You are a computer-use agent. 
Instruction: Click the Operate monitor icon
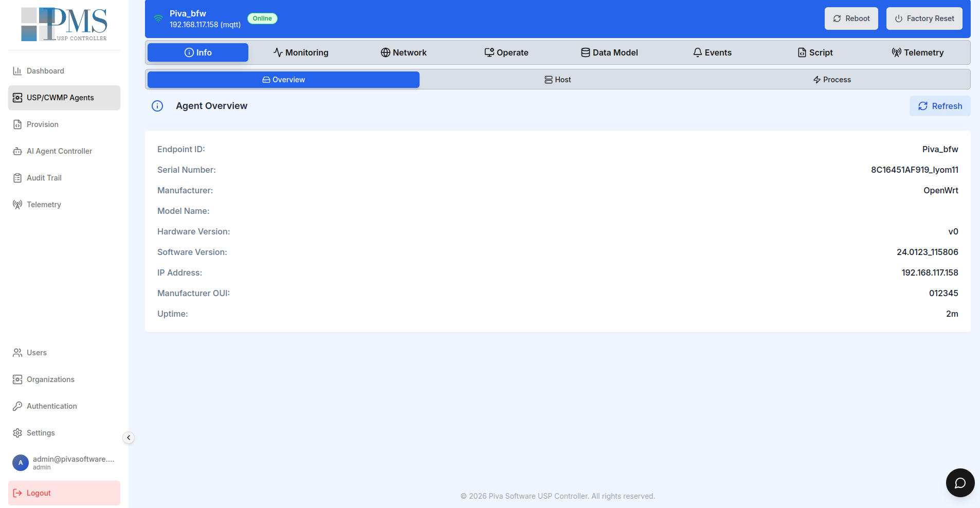coord(489,52)
